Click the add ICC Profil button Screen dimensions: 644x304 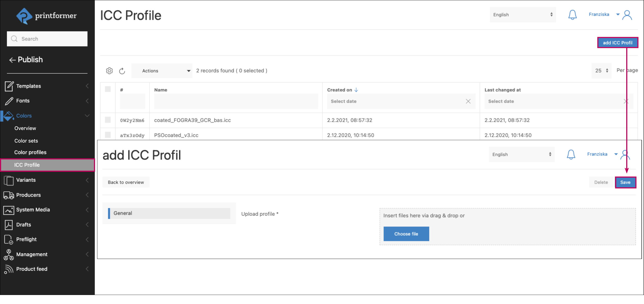click(617, 43)
